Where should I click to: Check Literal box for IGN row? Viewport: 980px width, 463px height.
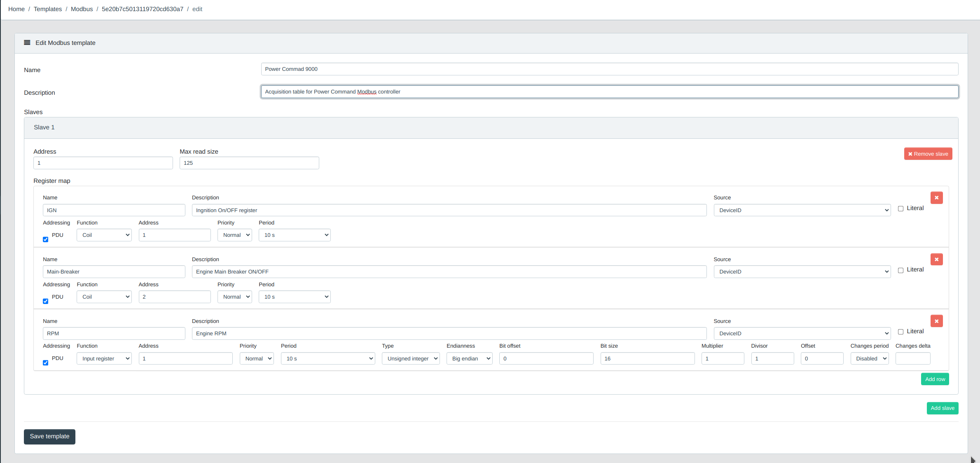(x=900, y=209)
